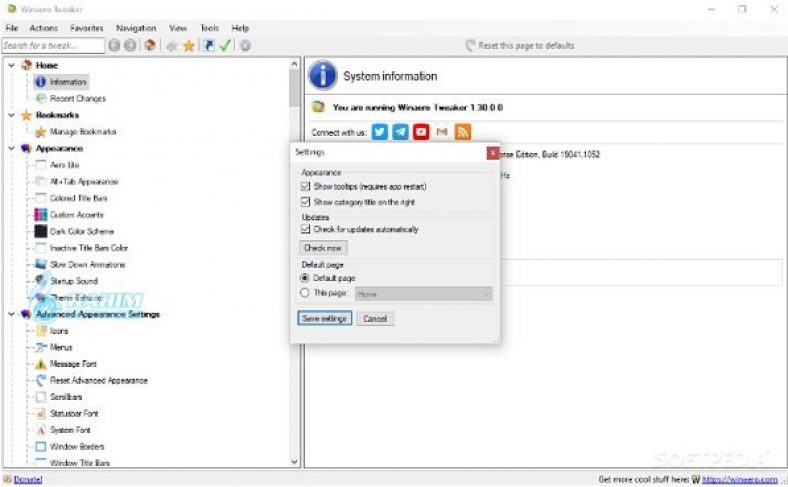
Task: Click the green checkmark toolbar icon
Action: pos(225,46)
